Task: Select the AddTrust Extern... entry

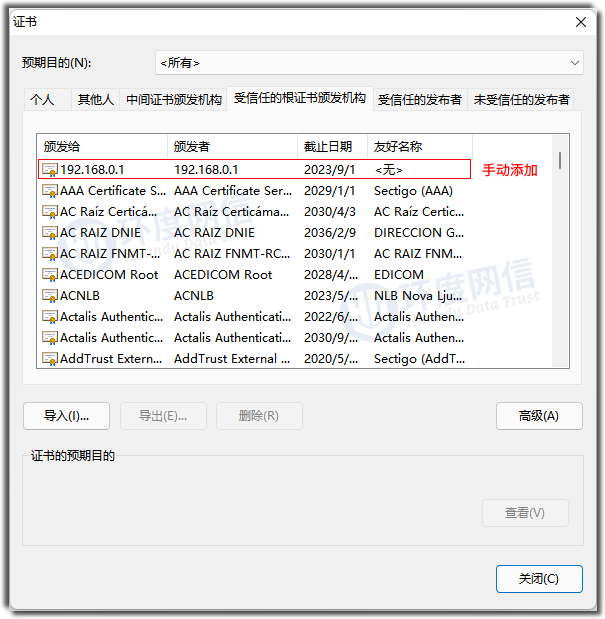Action: (111, 358)
